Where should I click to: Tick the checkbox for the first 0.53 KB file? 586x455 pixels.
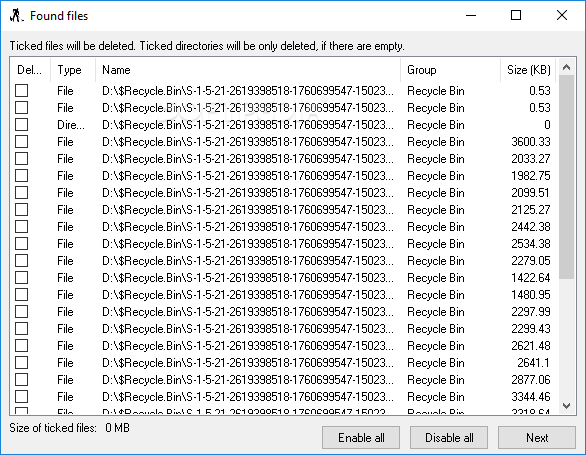21,90
